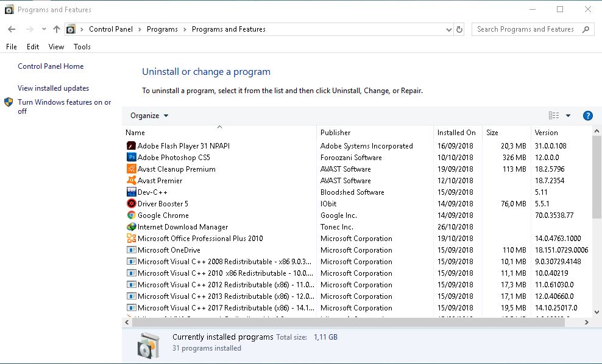
Task: Click the Programs breadcrumb
Action: click(x=162, y=29)
